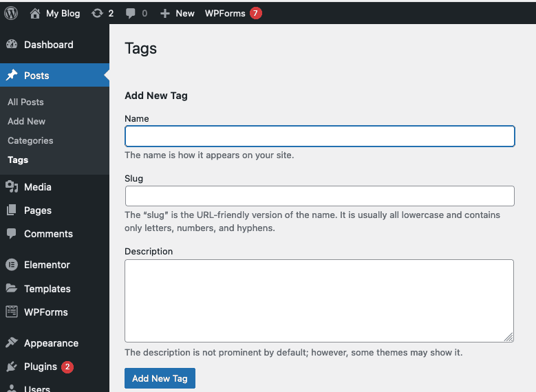Click into the Slug input field
The width and height of the screenshot is (536, 392).
(319, 196)
